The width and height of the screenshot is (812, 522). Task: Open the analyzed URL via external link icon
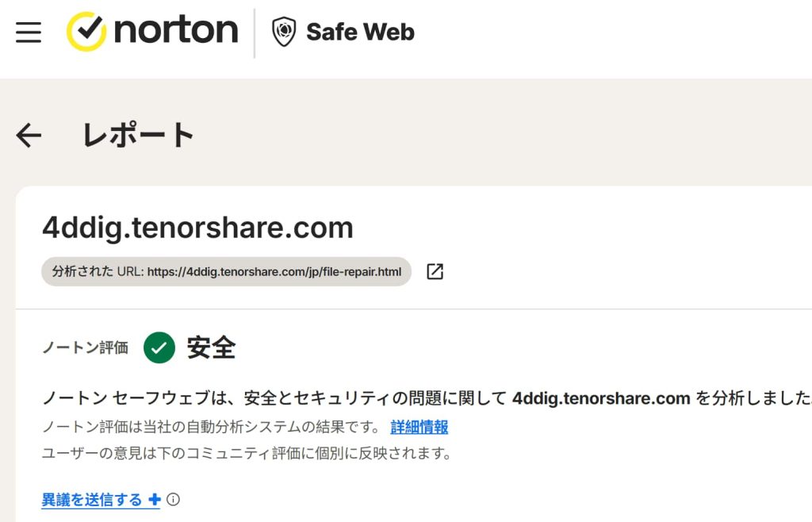(434, 271)
